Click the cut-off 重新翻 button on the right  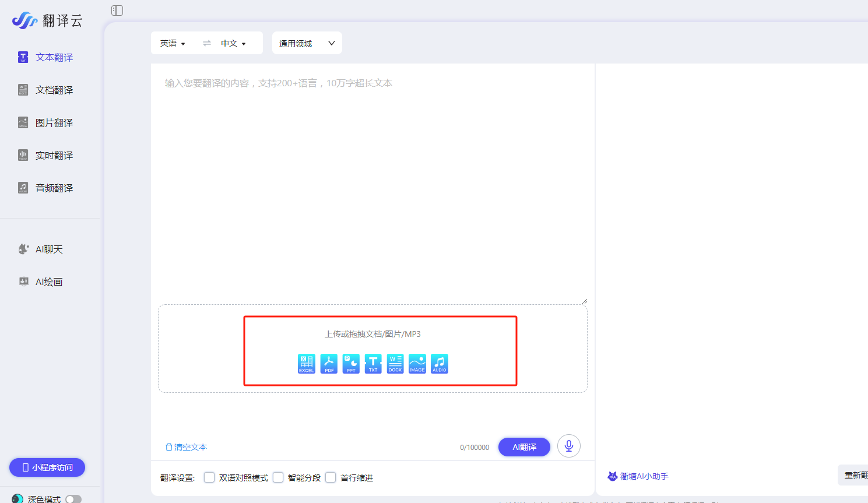pos(853,475)
